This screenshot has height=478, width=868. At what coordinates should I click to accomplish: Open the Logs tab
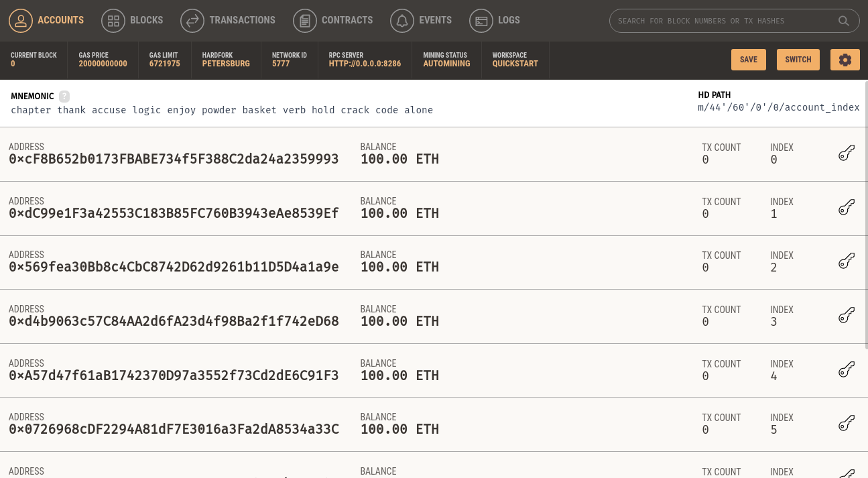coord(495,20)
